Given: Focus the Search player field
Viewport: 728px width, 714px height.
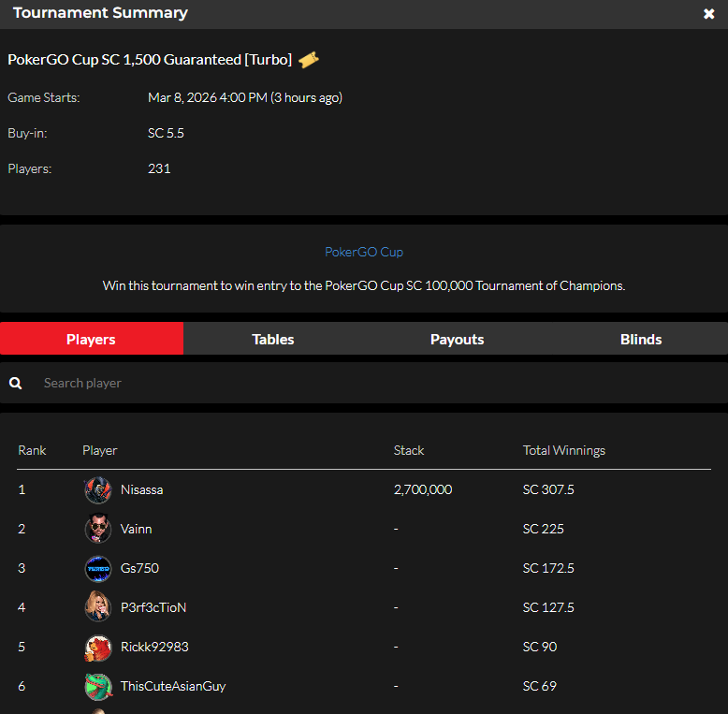Looking at the screenshot, I should pyautogui.click(x=364, y=383).
